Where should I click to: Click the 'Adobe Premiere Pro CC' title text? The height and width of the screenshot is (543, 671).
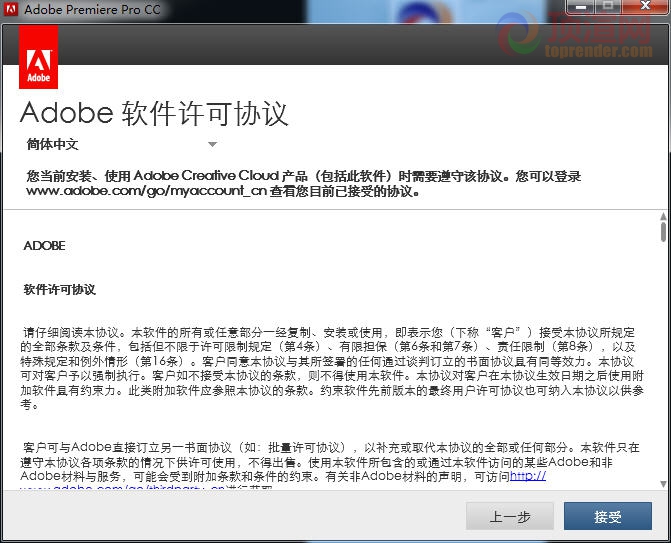[x=92, y=9]
